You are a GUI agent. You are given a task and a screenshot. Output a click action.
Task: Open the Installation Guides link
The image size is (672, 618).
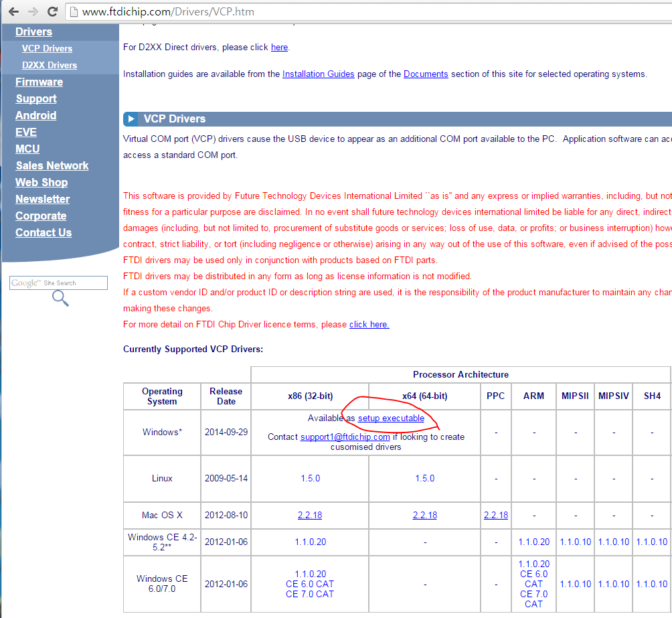coord(319,74)
